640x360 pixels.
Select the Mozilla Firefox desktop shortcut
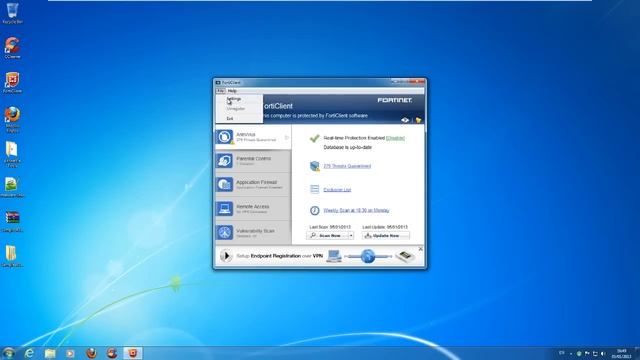(12, 119)
